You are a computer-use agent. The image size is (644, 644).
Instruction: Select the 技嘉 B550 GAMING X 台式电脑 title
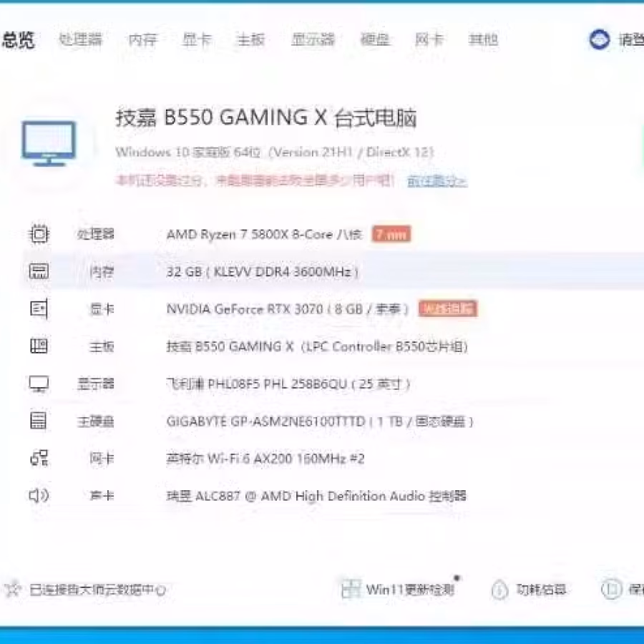(265, 118)
